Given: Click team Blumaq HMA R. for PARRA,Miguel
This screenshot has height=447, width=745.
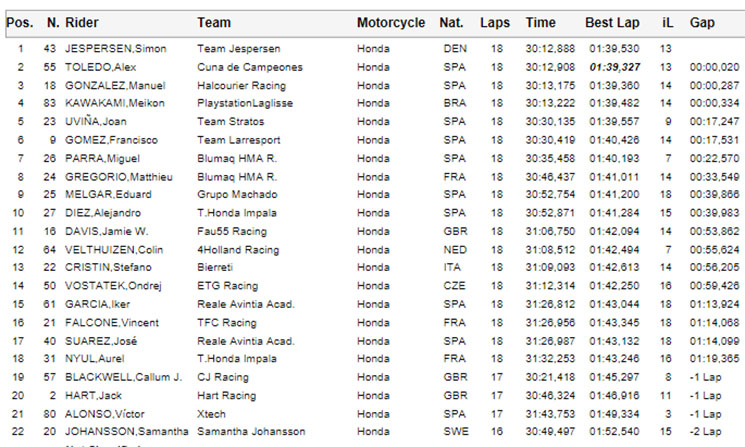Looking at the screenshot, I should tap(237, 159).
